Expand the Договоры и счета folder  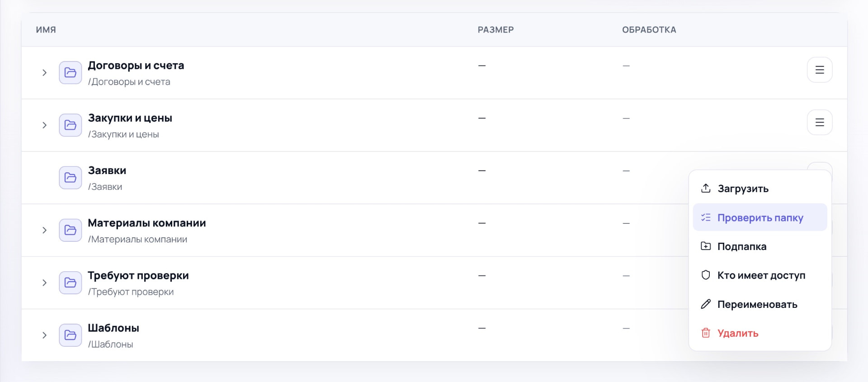click(x=44, y=73)
